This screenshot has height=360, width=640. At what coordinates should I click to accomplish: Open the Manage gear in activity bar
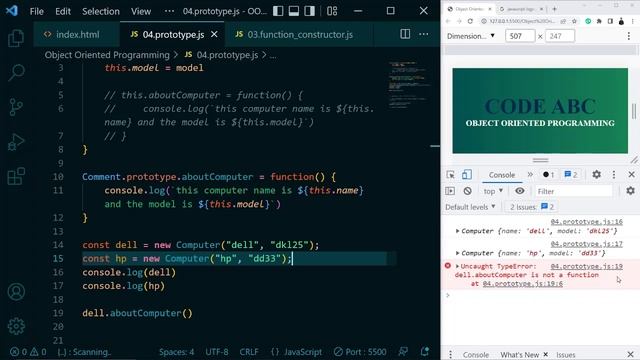coord(16,326)
